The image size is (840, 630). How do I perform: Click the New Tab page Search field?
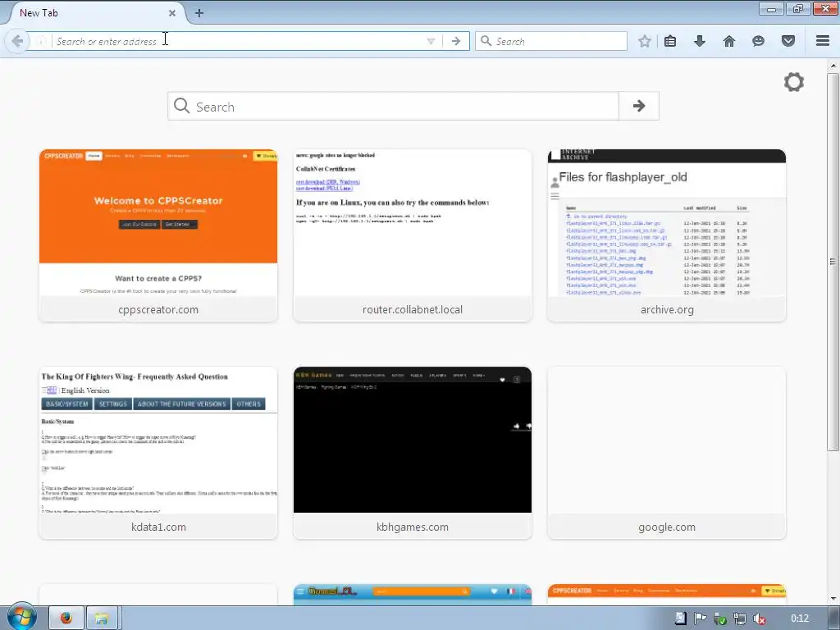coord(393,106)
